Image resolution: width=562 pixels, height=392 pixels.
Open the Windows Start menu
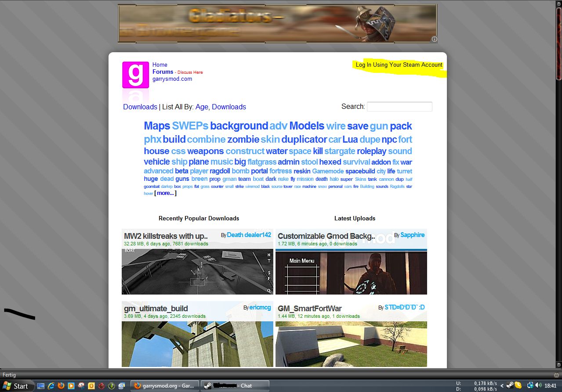click(x=17, y=386)
